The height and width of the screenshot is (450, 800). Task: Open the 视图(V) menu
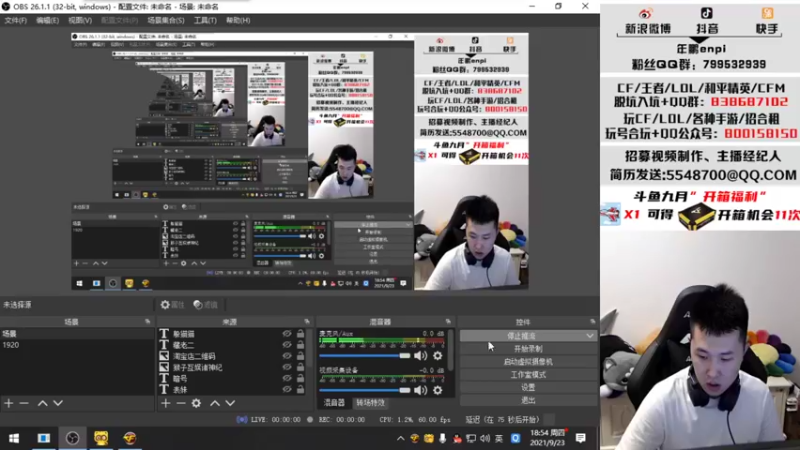tap(80, 20)
